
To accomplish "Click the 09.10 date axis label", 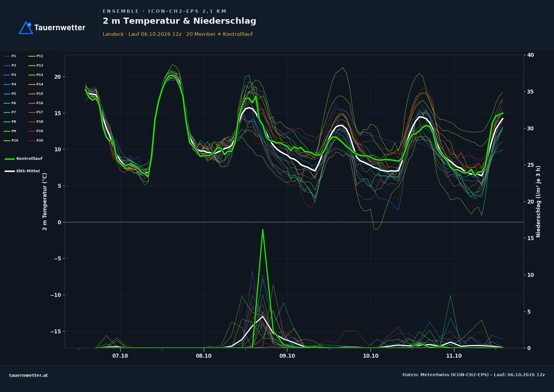I will [287, 356].
